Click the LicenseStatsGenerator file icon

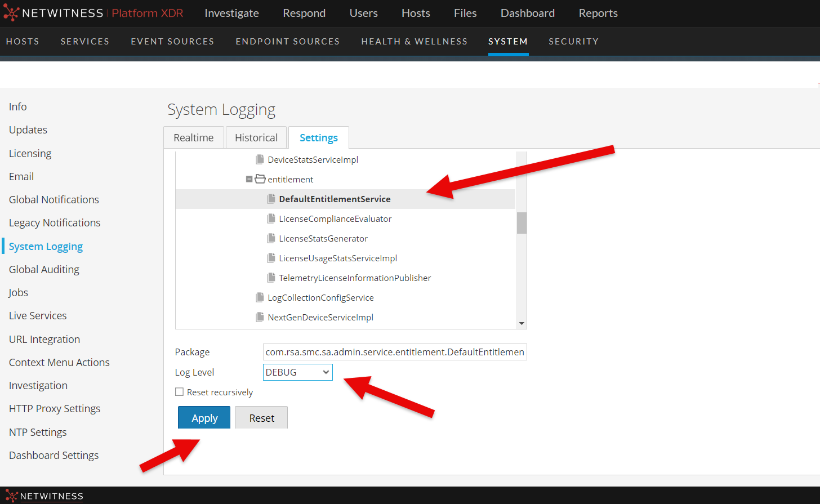pyautogui.click(x=271, y=238)
